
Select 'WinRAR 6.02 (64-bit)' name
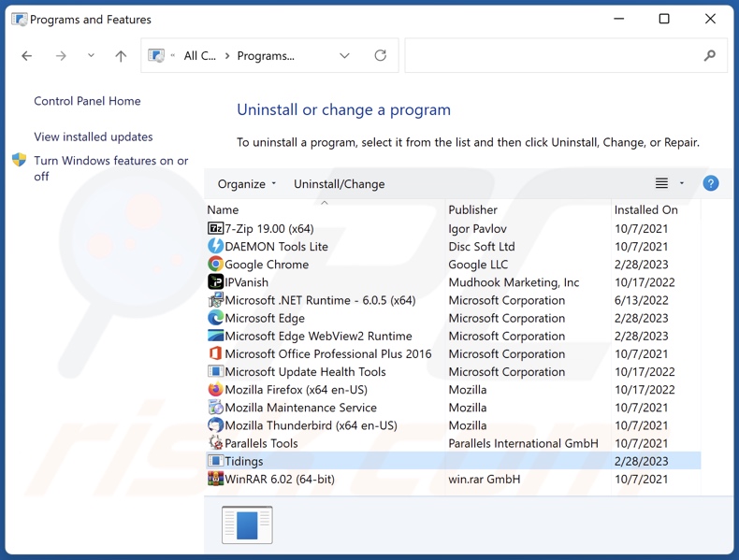click(280, 479)
